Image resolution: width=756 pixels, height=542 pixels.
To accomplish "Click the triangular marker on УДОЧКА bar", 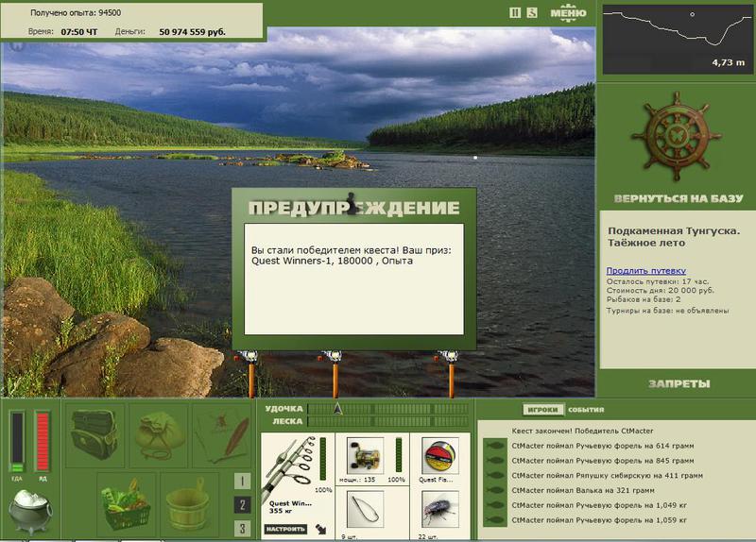I will (x=338, y=409).
